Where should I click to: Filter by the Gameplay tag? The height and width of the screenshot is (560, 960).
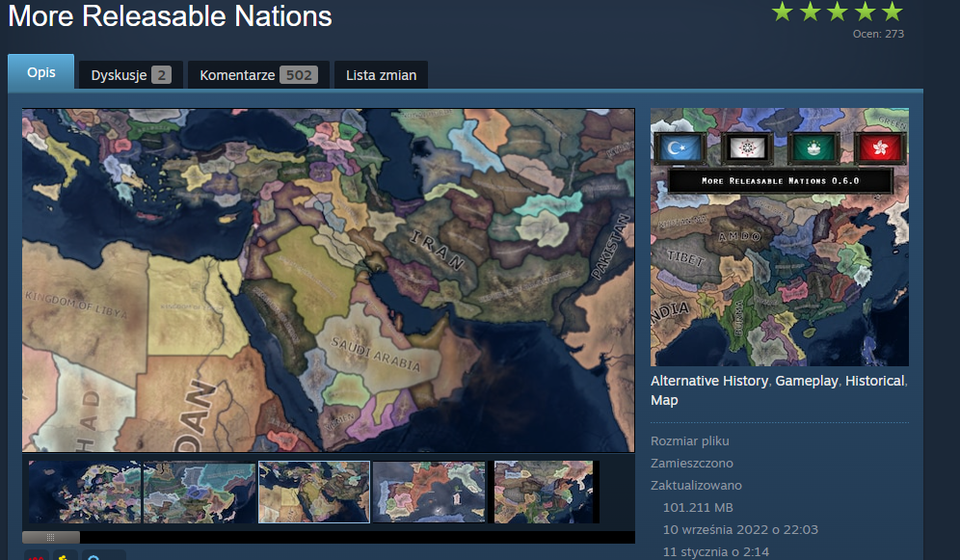click(807, 381)
